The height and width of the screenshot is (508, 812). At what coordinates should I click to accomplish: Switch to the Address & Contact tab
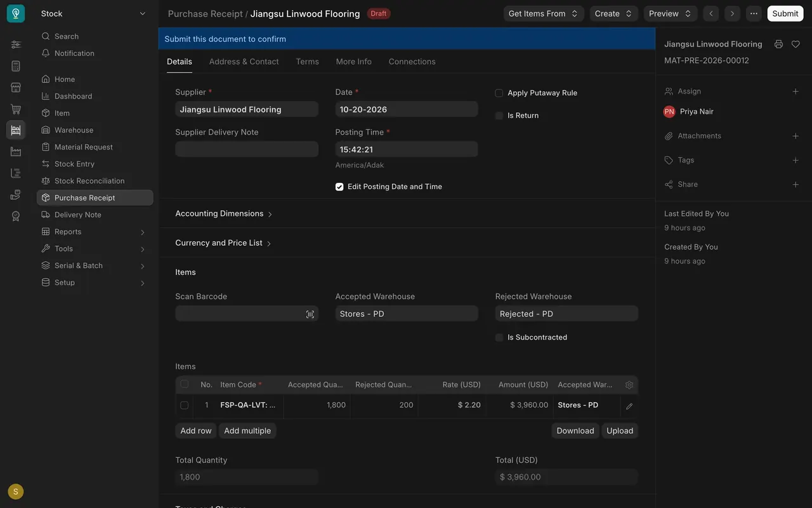[x=244, y=62]
